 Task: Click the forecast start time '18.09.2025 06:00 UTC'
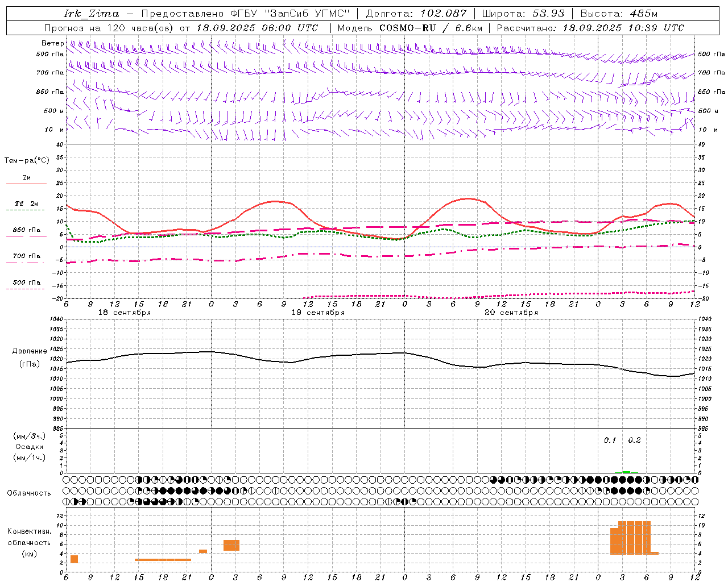tap(257, 28)
